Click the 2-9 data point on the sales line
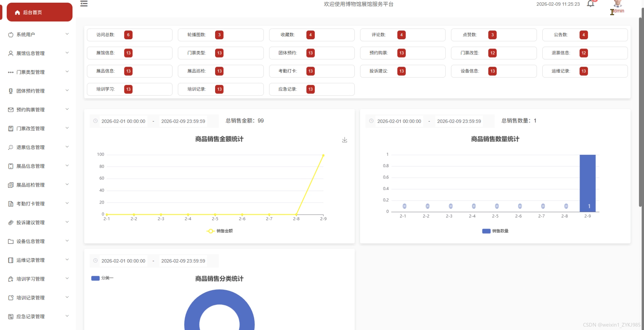 (323, 156)
